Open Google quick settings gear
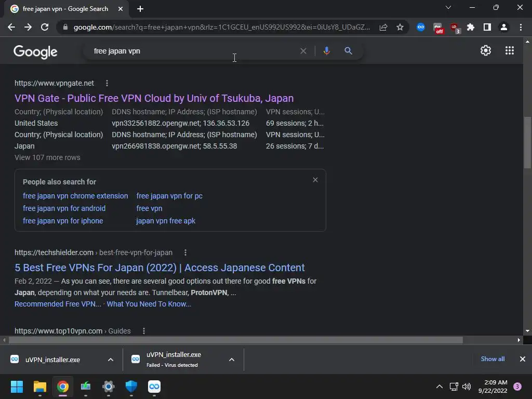 pyautogui.click(x=486, y=50)
